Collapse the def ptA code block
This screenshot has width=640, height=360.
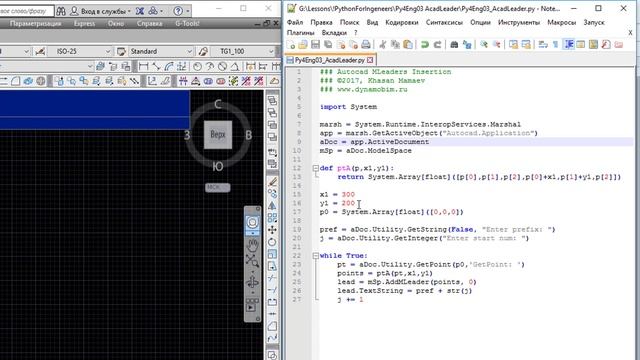[316, 168]
